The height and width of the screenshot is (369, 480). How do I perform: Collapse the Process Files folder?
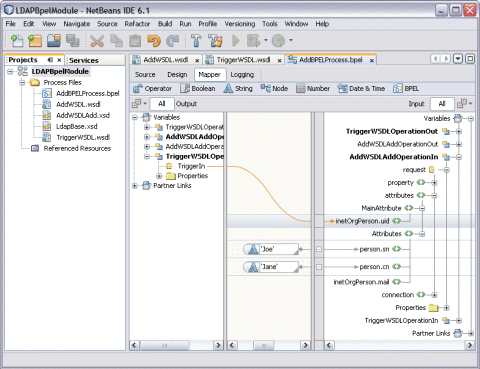tap(22, 82)
